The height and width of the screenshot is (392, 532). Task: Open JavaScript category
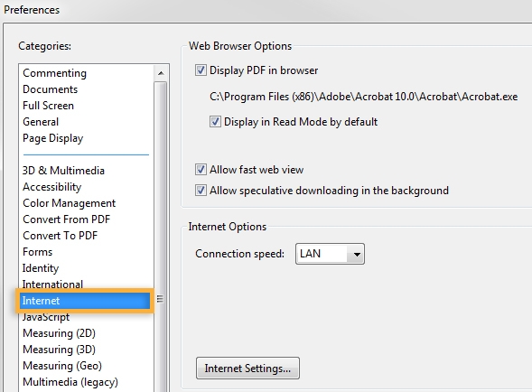tap(46, 317)
